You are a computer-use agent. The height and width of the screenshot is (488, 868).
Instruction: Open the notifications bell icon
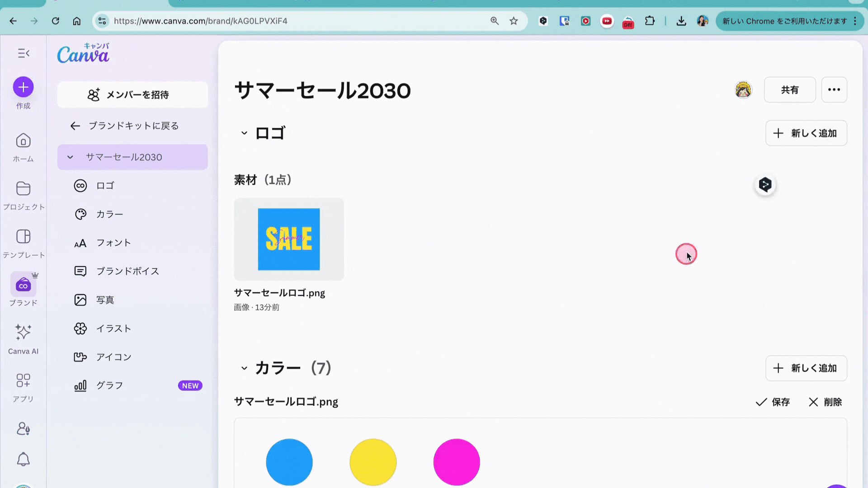pos(23,460)
